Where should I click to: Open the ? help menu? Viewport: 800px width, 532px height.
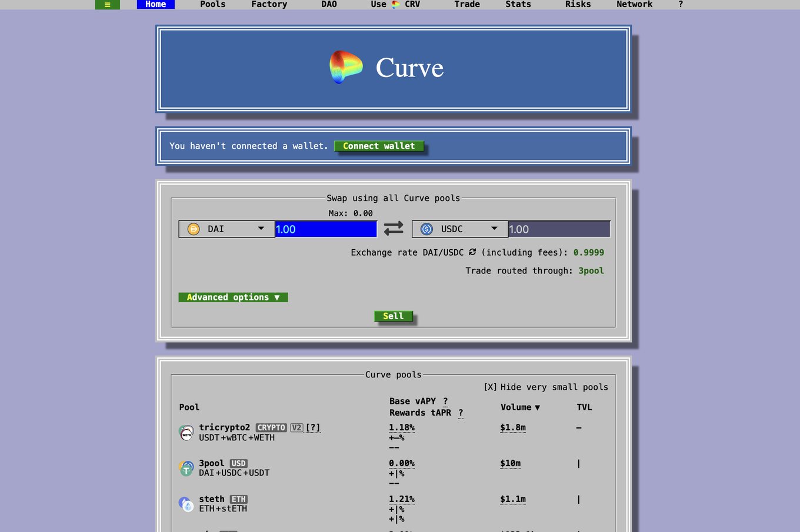[681, 4]
